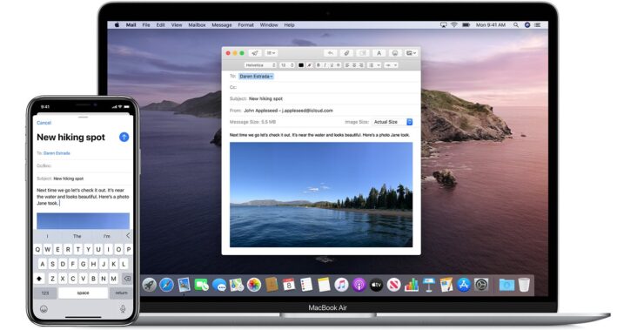Open FaceTime in the Dock
The width and height of the screenshot is (644, 330).
201,285
